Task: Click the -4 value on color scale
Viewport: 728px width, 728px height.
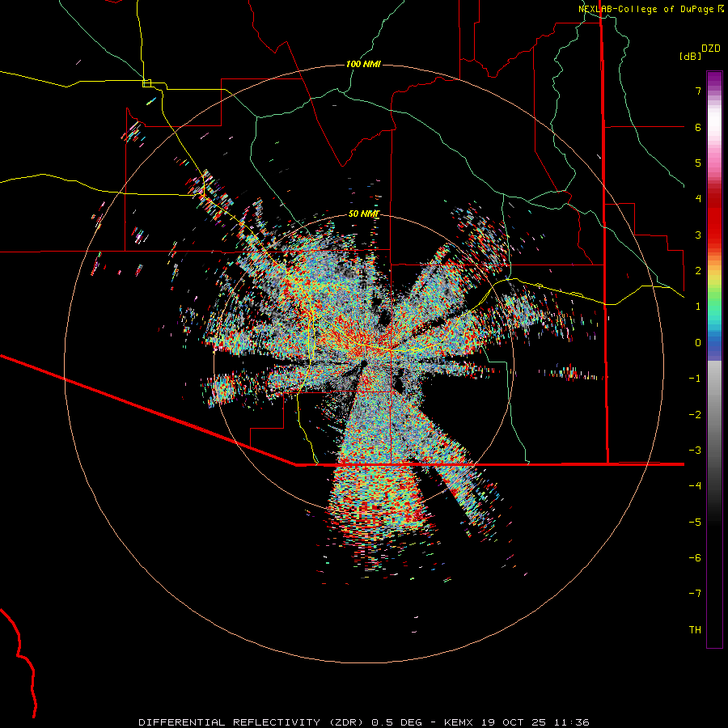Action: pyautogui.click(x=695, y=486)
